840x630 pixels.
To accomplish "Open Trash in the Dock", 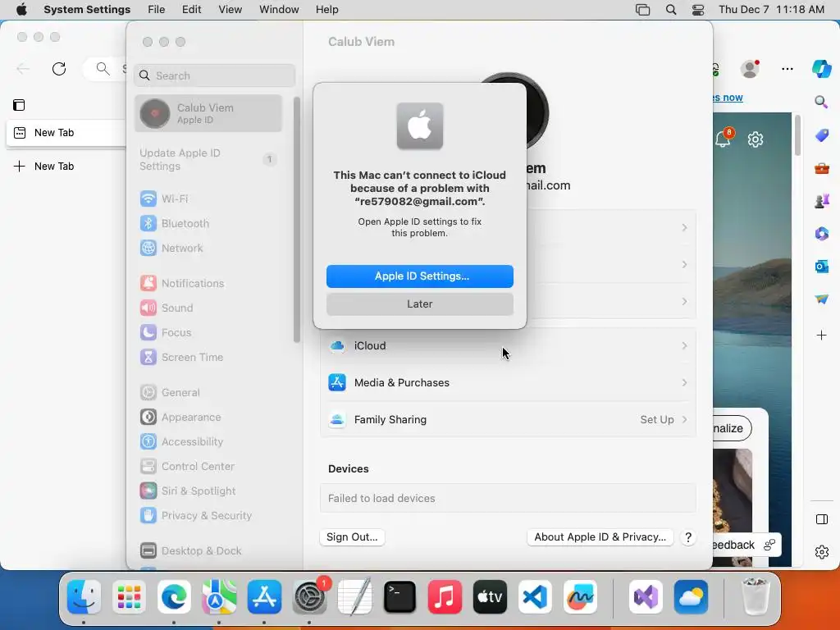I will coord(756,597).
